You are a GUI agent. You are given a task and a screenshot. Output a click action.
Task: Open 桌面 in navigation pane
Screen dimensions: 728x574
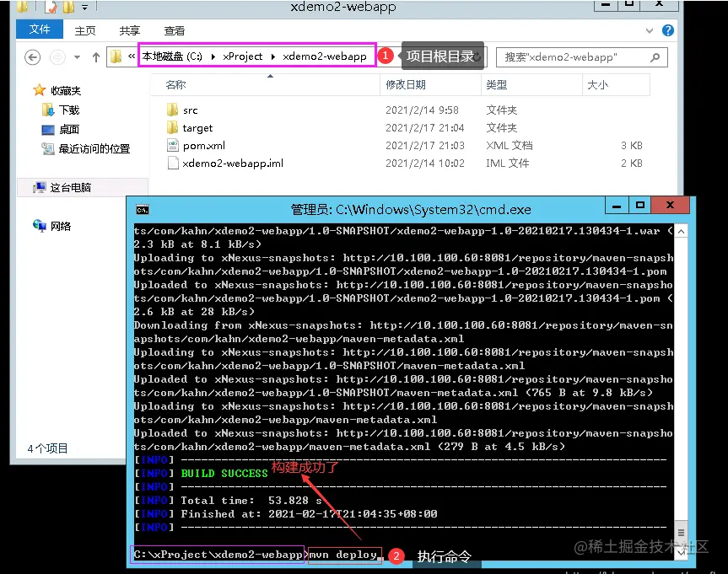[x=61, y=130]
